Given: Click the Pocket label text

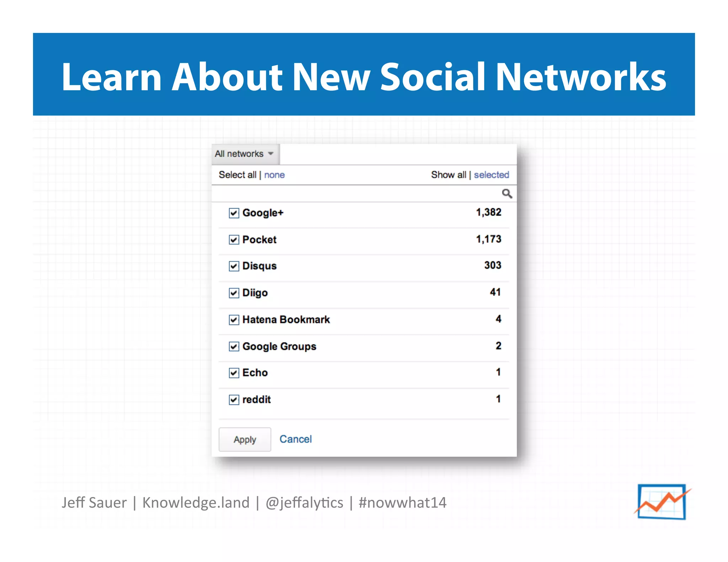Looking at the screenshot, I should (259, 239).
